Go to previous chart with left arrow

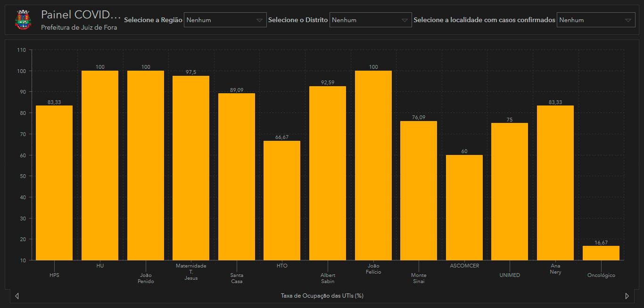coord(17,296)
